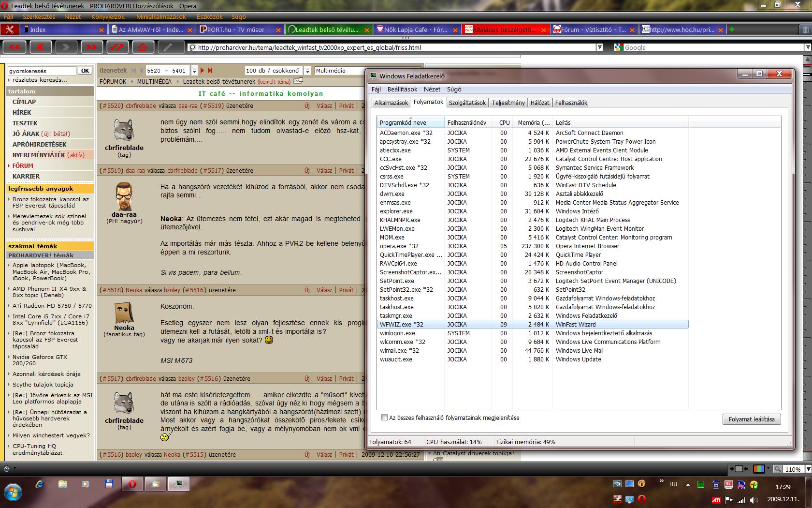The width and height of the screenshot is (812, 508).
Task: Click the Action Center flag tray icon
Action: [729, 500]
